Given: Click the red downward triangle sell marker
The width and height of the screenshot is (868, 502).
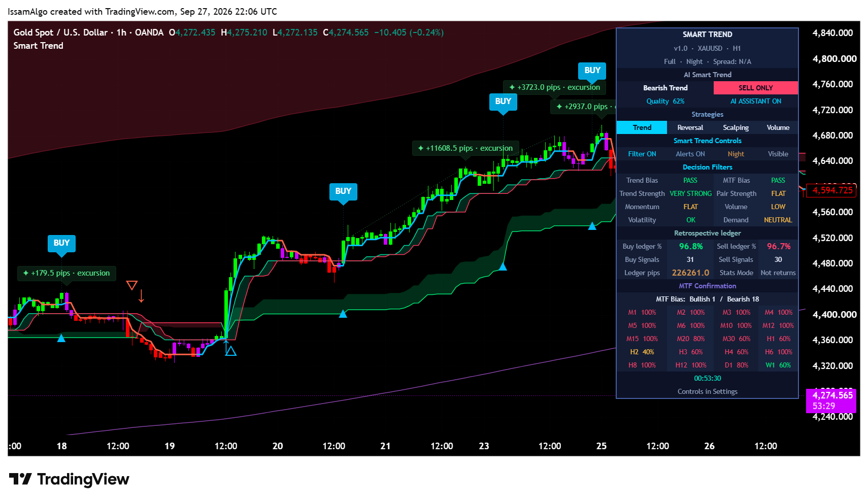Looking at the screenshot, I should point(132,285).
